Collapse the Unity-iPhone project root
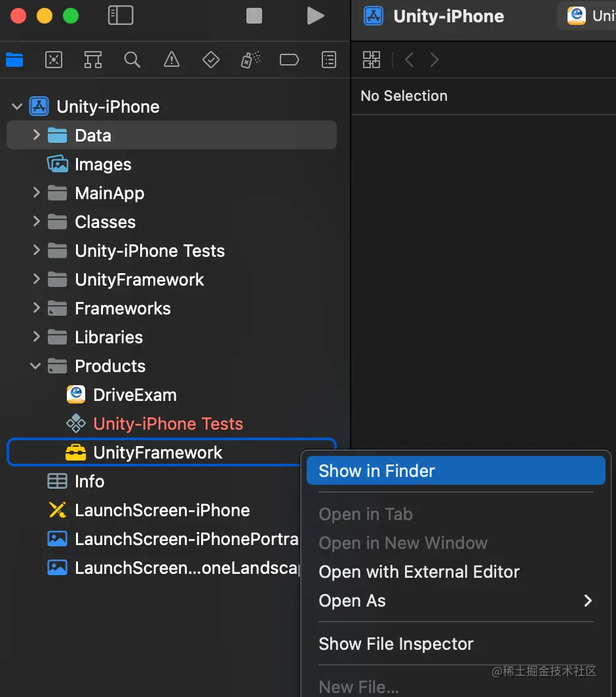The height and width of the screenshot is (697, 616). 17,107
